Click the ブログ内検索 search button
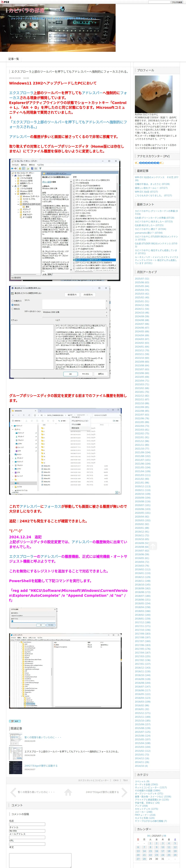This screenshot has width=186, height=868. point(177,2)
